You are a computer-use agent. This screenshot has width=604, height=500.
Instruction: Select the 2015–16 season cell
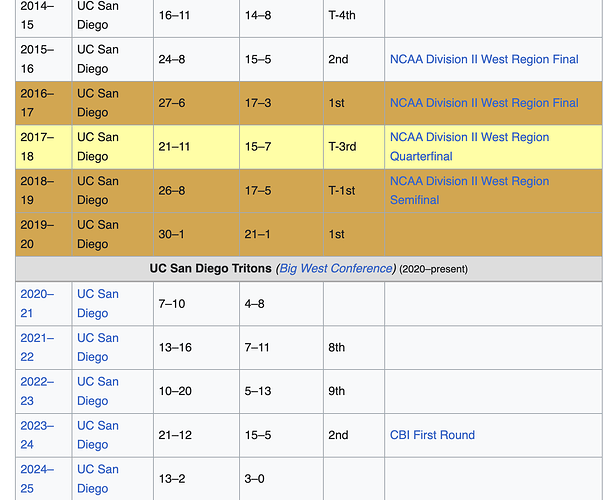click(x=44, y=59)
